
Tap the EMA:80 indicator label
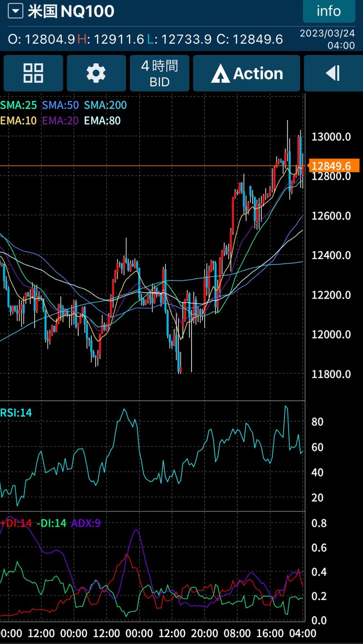[x=103, y=121]
